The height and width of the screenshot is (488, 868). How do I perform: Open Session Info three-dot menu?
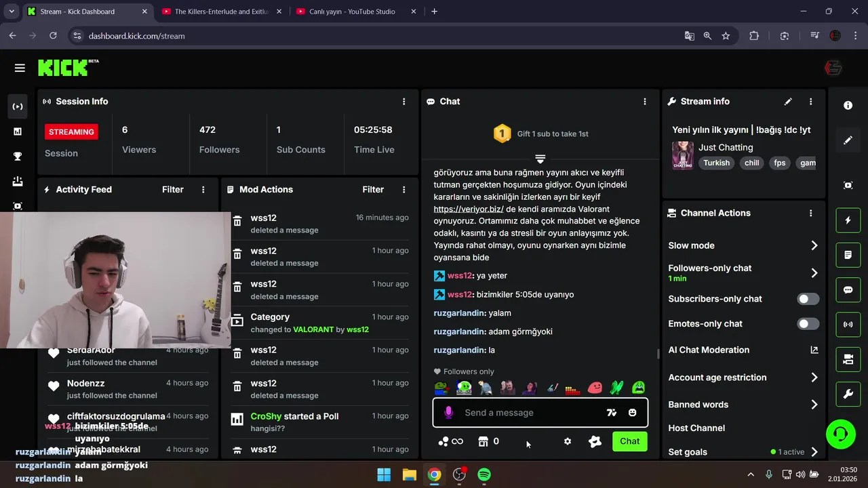point(404,102)
